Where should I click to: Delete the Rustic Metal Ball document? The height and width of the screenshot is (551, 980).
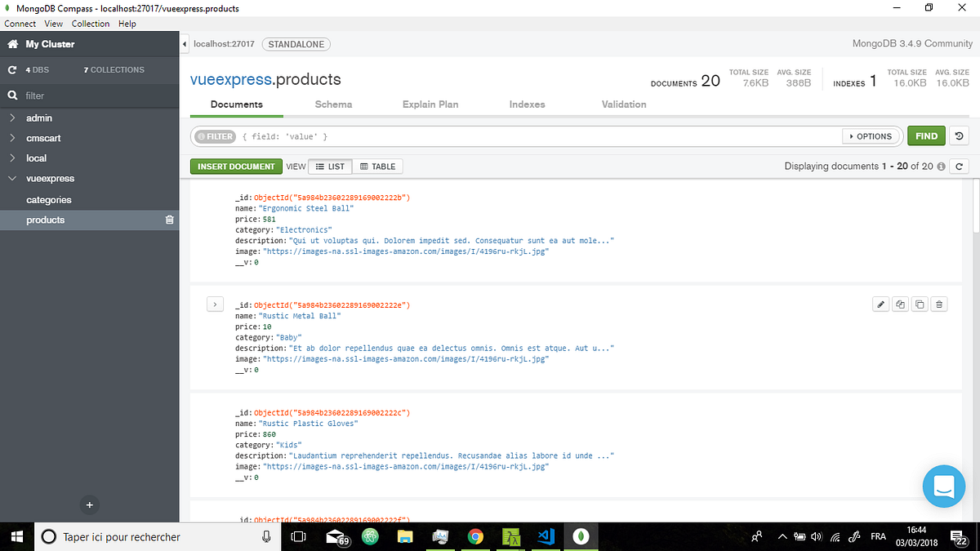939,304
